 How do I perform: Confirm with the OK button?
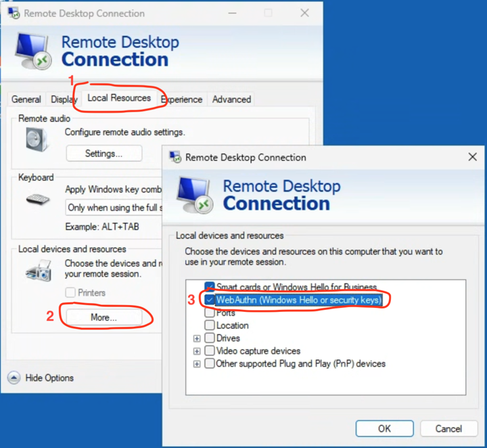coord(384,429)
